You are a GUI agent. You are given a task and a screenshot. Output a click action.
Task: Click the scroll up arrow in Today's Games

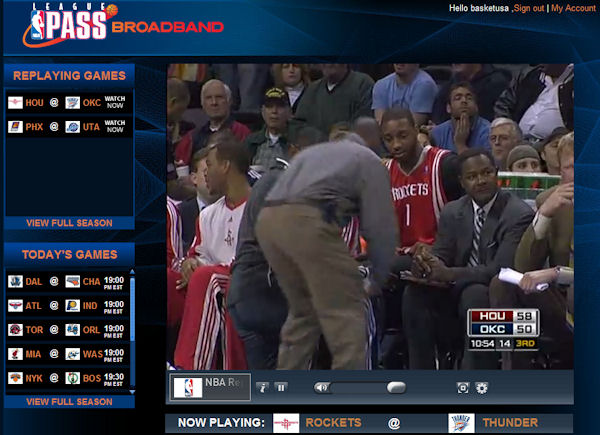point(132,272)
